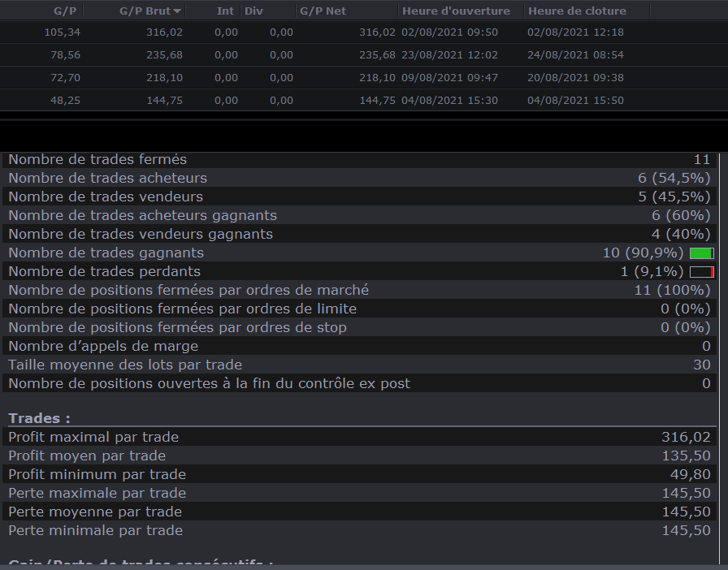This screenshot has width=728, height=570.
Task: Select the 105,34 G/P cell
Action: pos(63,32)
